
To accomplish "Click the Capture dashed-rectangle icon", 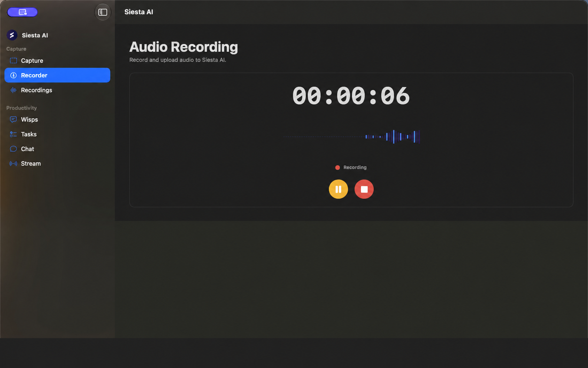I will coord(13,60).
